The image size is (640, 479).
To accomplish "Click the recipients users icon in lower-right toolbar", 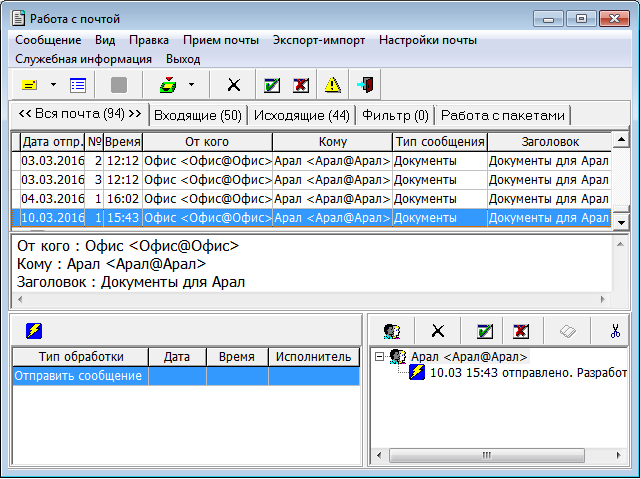I will (x=392, y=331).
